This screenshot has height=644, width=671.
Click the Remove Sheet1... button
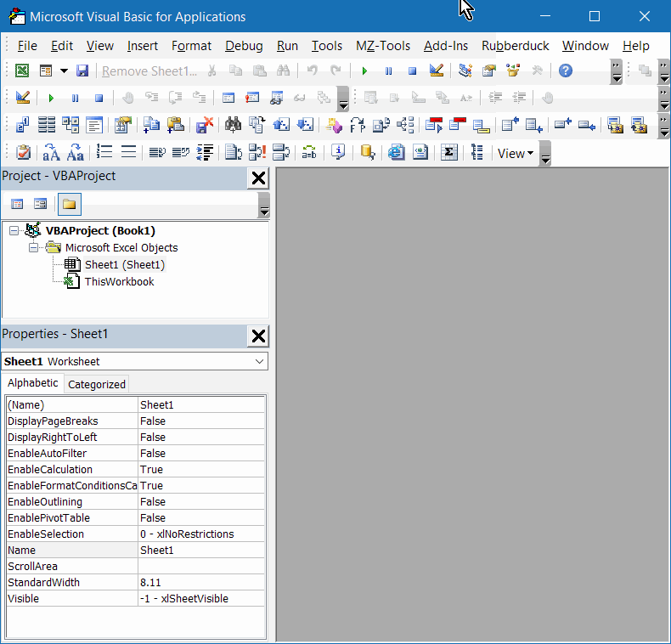click(149, 71)
